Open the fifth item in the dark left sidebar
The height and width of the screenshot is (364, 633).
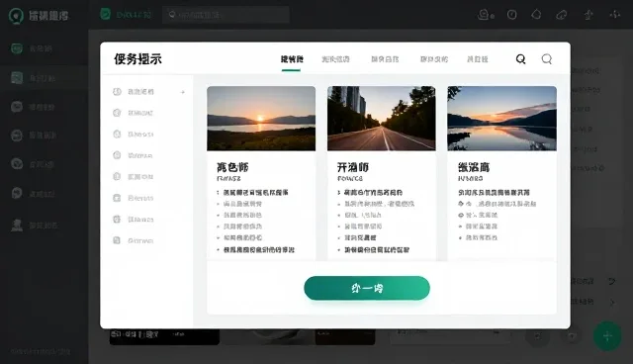click(44, 164)
